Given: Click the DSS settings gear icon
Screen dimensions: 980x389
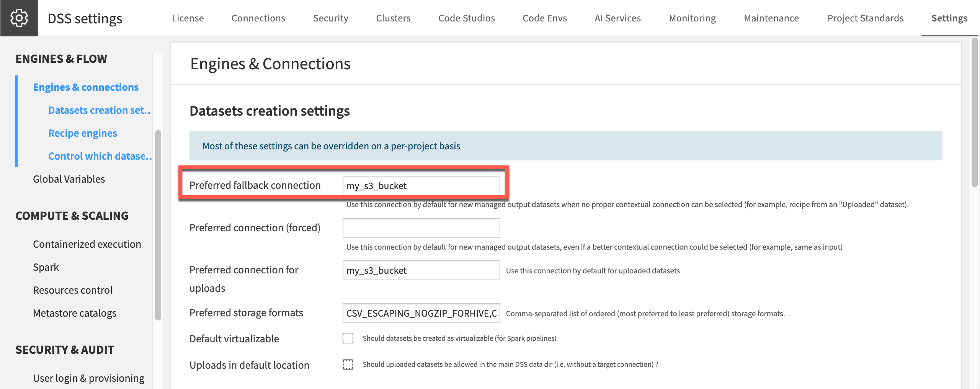Looking at the screenshot, I should coord(19,18).
